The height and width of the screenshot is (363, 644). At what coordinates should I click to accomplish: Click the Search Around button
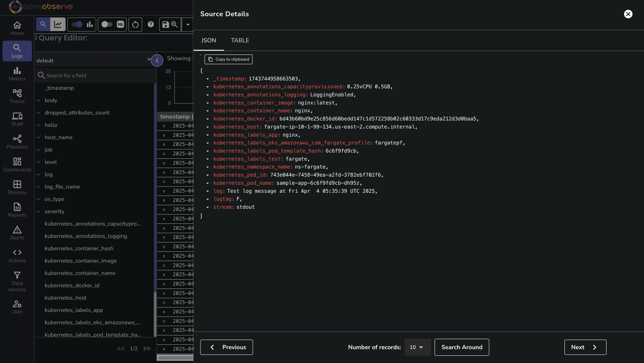tap(462, 347)
